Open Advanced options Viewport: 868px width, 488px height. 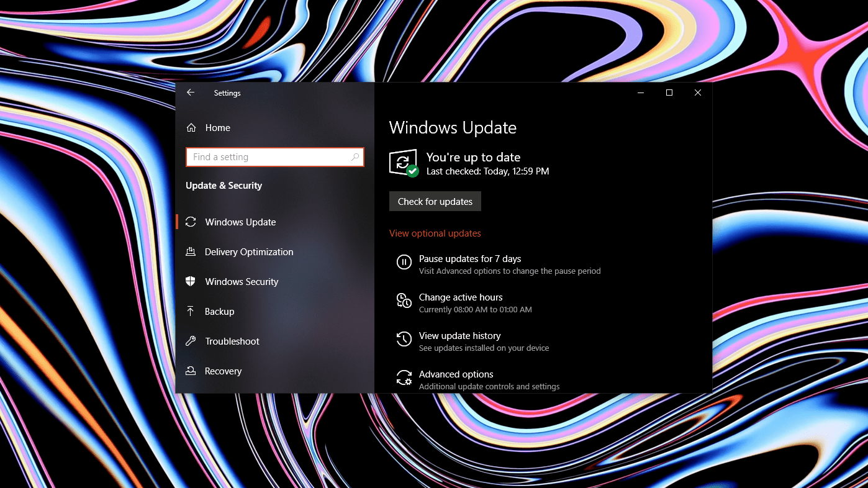point(456,374)
